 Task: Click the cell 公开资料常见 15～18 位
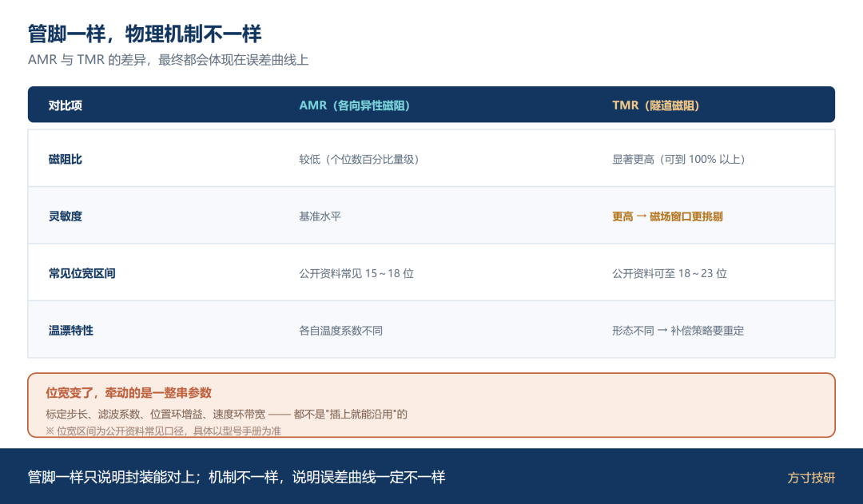(x=356, y=273)
